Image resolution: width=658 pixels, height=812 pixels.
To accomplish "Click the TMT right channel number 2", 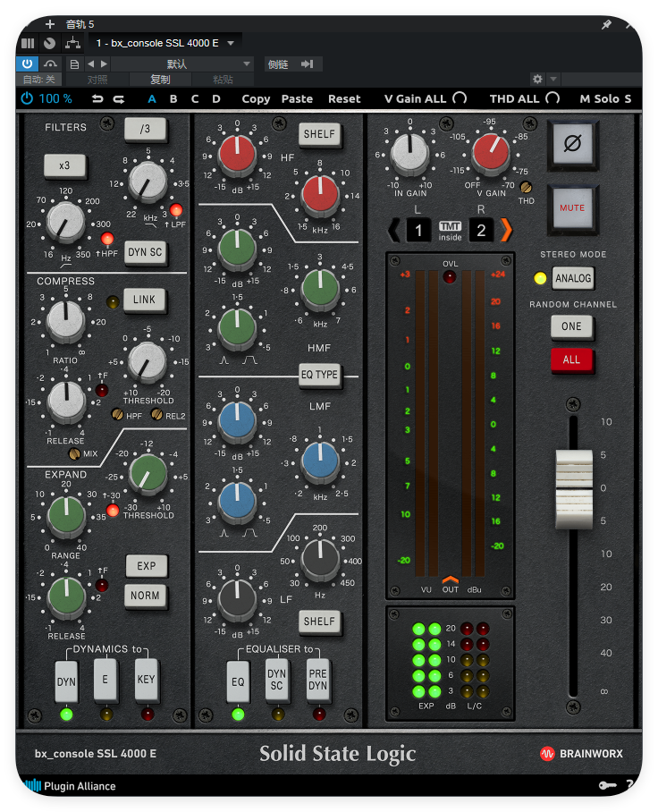I will (481, 230).
